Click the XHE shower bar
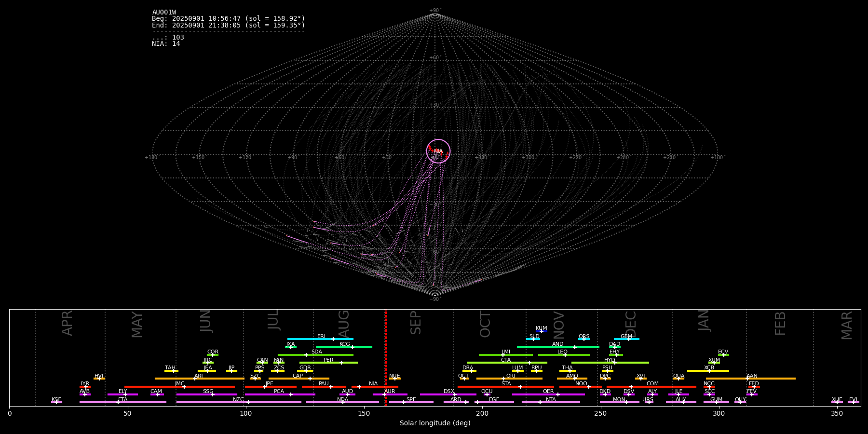This screenshot has height=434, width=868. [x=837, y=402]
